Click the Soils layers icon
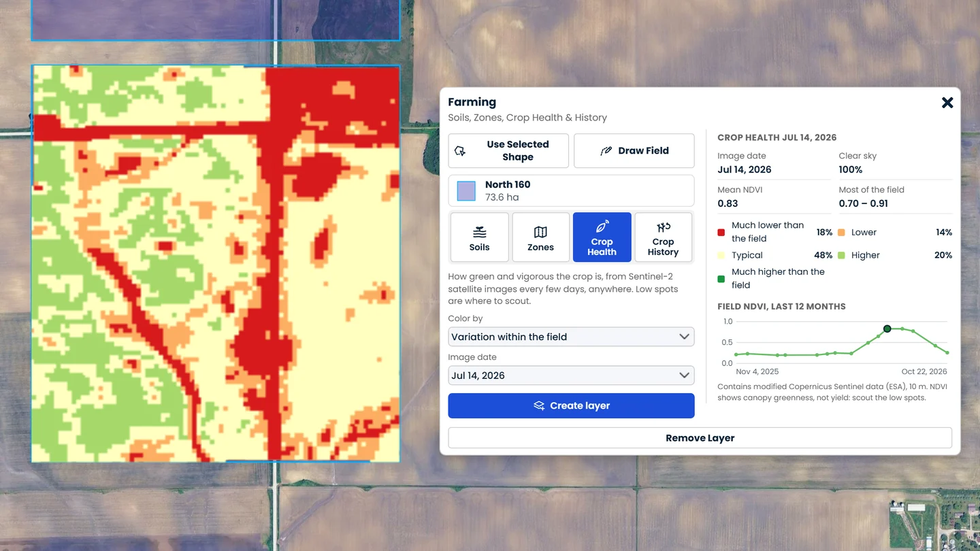 click(479, 232)
